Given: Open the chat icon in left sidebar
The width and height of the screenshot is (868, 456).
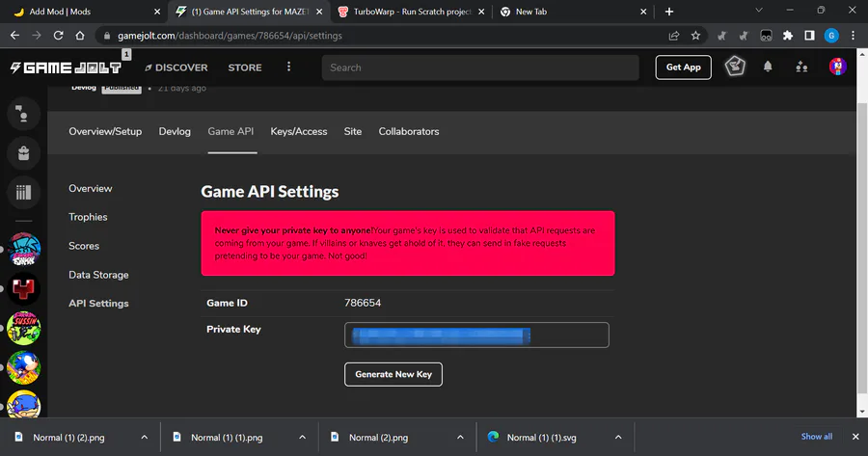Looking at the screenshot, I should pyautogui.click(x=23, y=114).
